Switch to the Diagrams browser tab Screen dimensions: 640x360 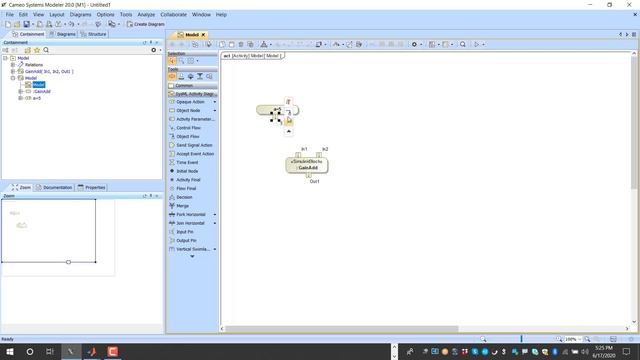pyautogui.click(x=62, y=34)
